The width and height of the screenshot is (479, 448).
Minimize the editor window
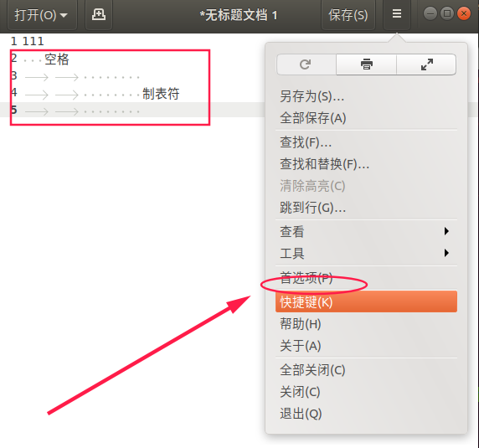click(x=430, y=13)
